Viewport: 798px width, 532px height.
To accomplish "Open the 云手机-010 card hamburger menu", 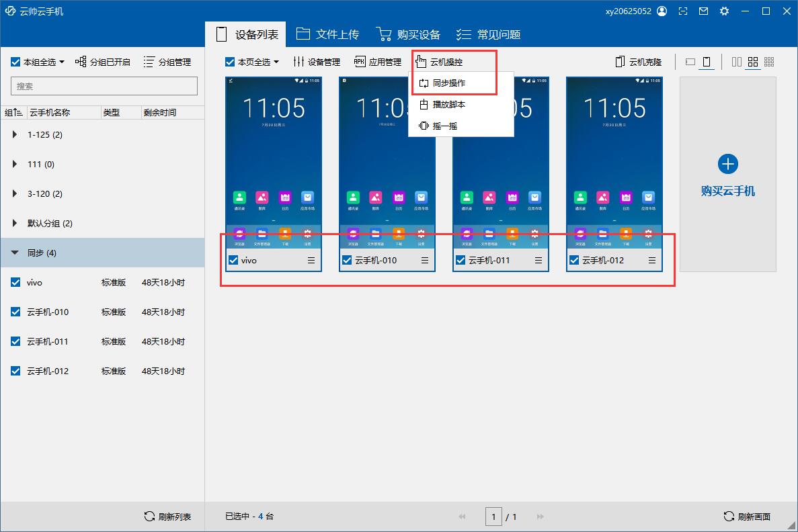I will [x=424, y=261].
